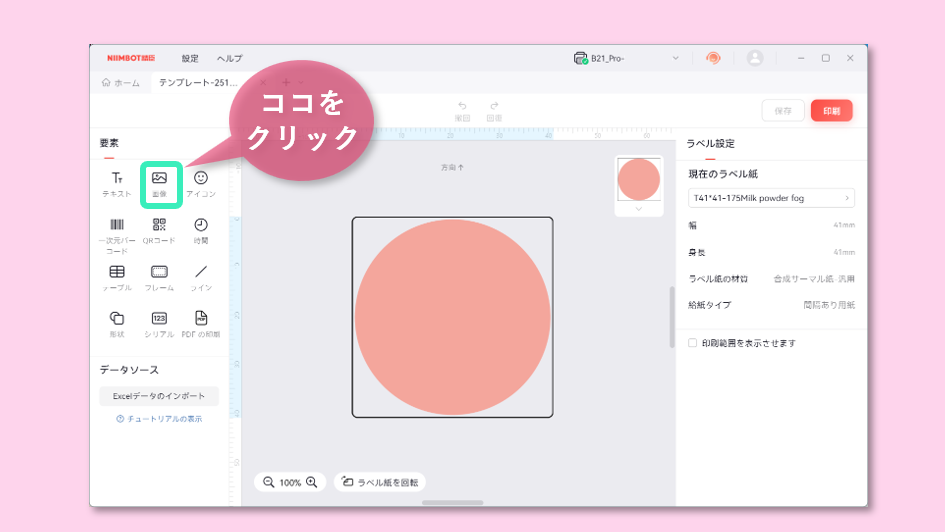Open the ヘルプ help menu
Image resolution: width=945 pixels, height=532 pixels.
tap(230, 58)
